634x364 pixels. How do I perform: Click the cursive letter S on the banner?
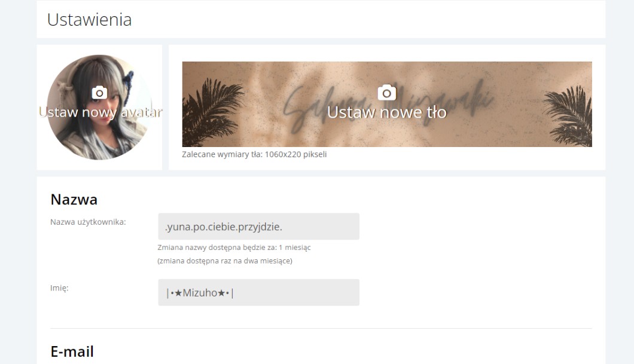tap(296, 107)
